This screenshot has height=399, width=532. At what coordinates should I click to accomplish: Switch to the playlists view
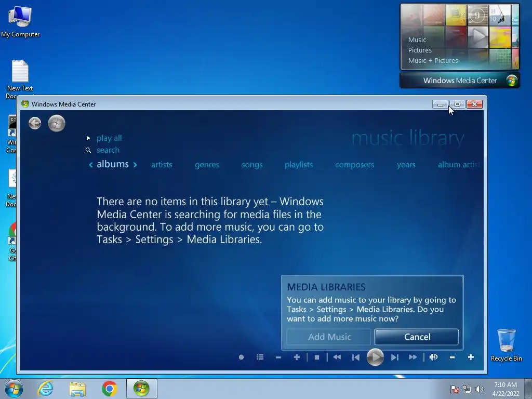coord(299,165)
